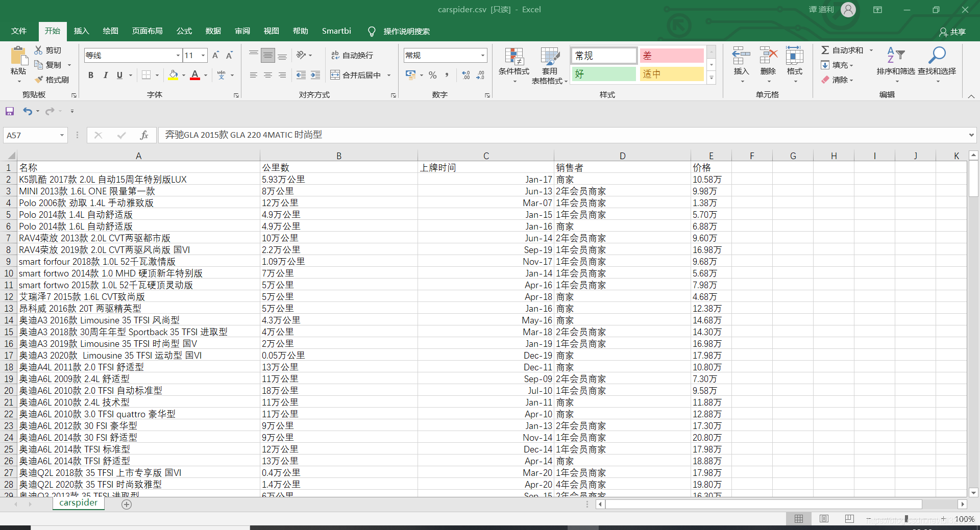Open the Smartbi tab
This screenshot has width=980, height=530.
coord(336,31)
